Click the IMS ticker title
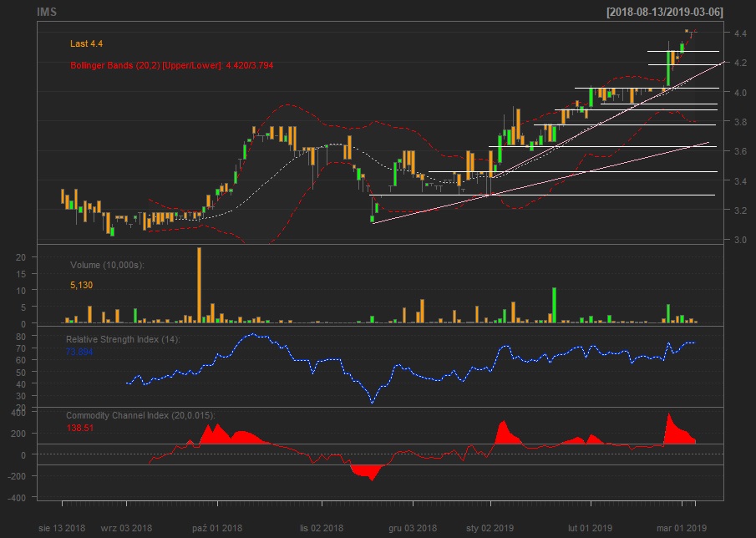 coord(47,12)
